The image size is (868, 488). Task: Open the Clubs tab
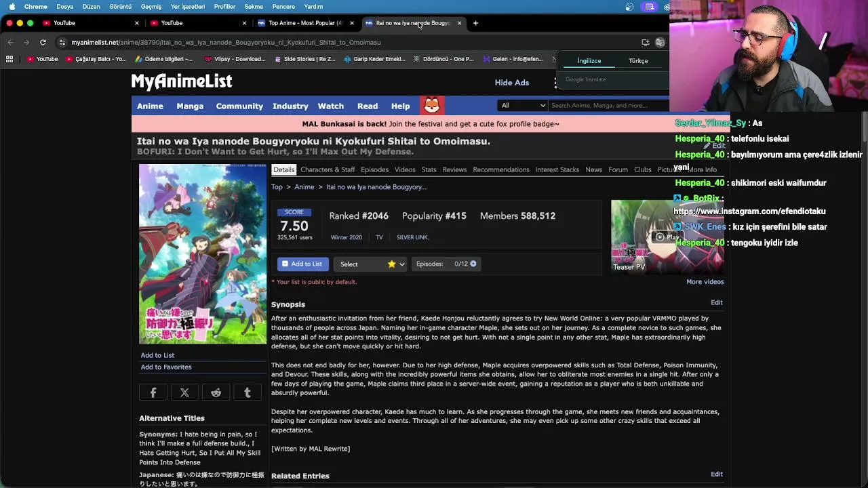[643, 169]
